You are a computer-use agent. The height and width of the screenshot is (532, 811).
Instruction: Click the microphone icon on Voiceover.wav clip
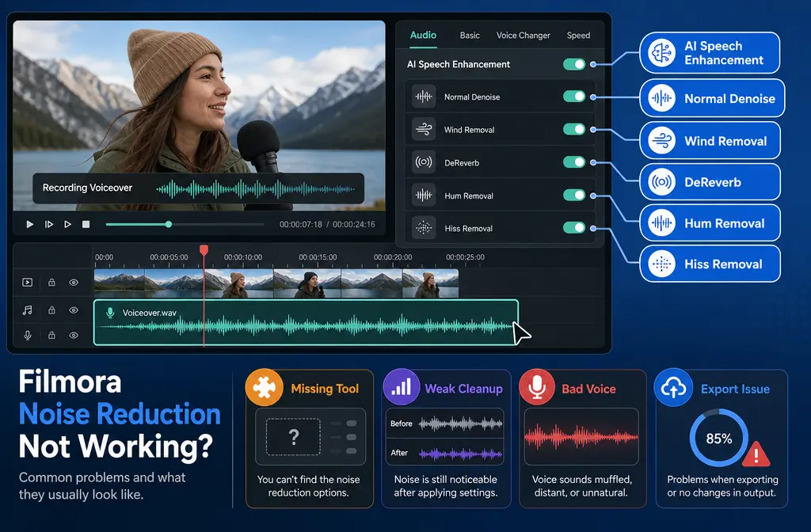[x=109, y=313]
